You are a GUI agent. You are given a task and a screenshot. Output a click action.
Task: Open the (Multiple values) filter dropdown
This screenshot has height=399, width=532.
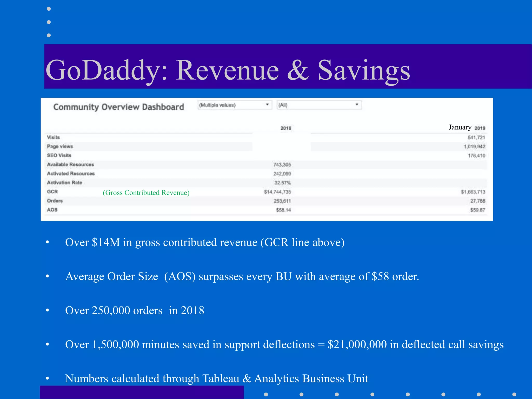click(x=235, y=105)
